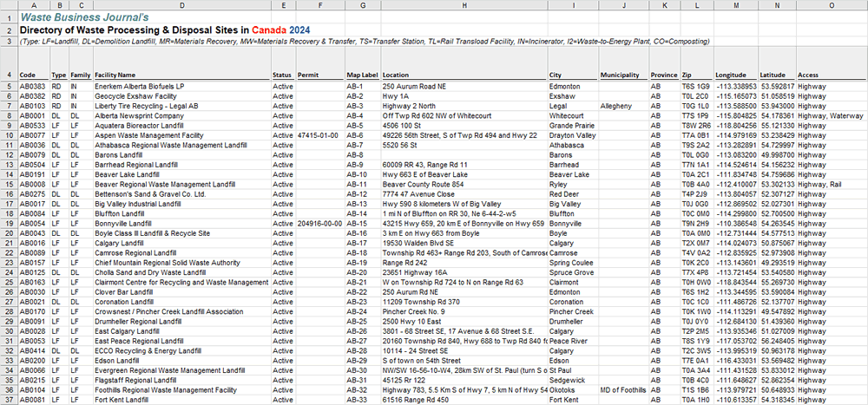Click the 'Code' column heading cell
This screenshot has width=868, height=405.
coord(35,64)
